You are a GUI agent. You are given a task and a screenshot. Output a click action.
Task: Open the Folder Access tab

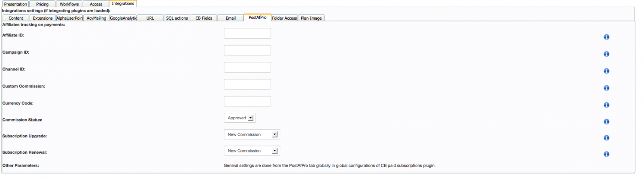click(x=284, y=18)
